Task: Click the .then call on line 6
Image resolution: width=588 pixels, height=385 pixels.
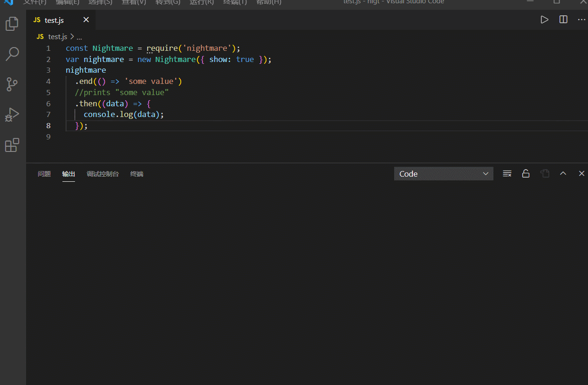Action: coord(86,103)
